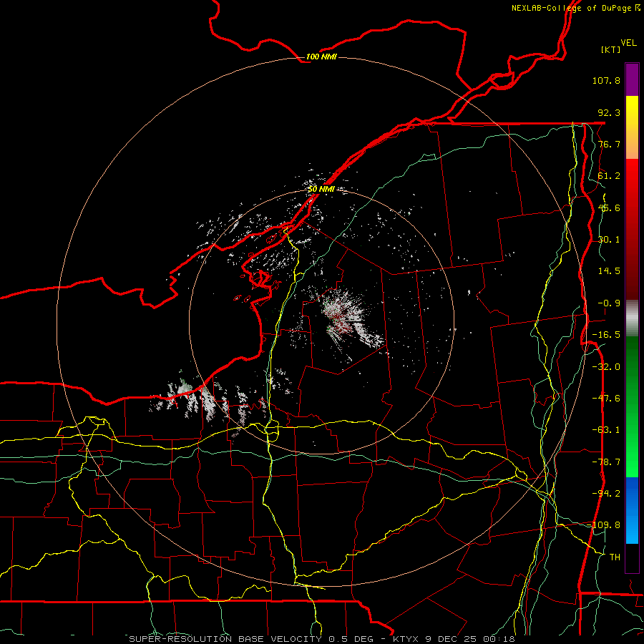Click the dense radar echo cluster at ring center
The image size is (644, 644).
(x=343, y=316)
